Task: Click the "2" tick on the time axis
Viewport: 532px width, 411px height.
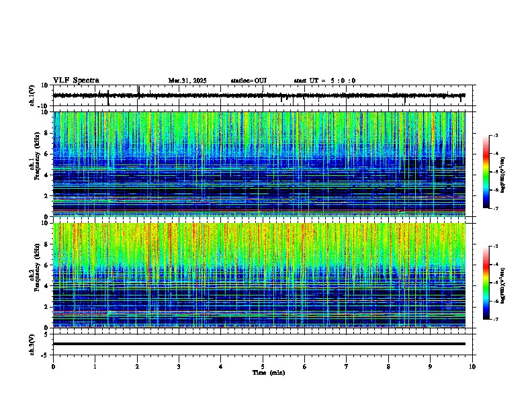Action: (x=137, y=367)
